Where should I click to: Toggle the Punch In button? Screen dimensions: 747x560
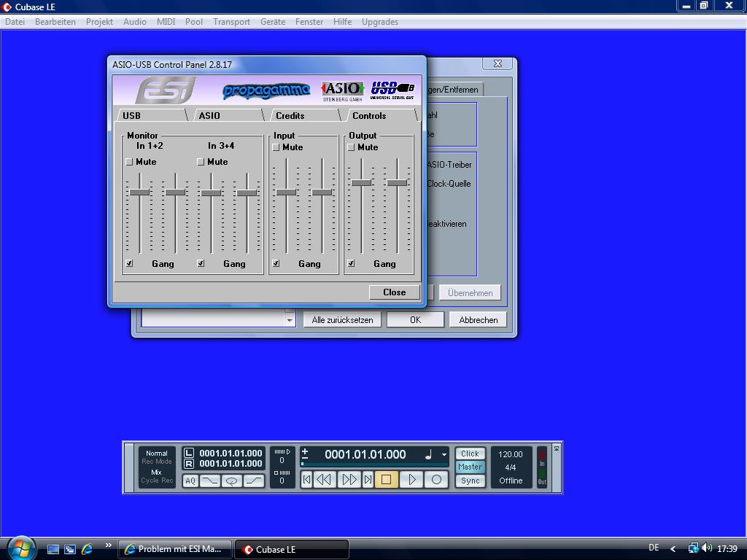209,481
